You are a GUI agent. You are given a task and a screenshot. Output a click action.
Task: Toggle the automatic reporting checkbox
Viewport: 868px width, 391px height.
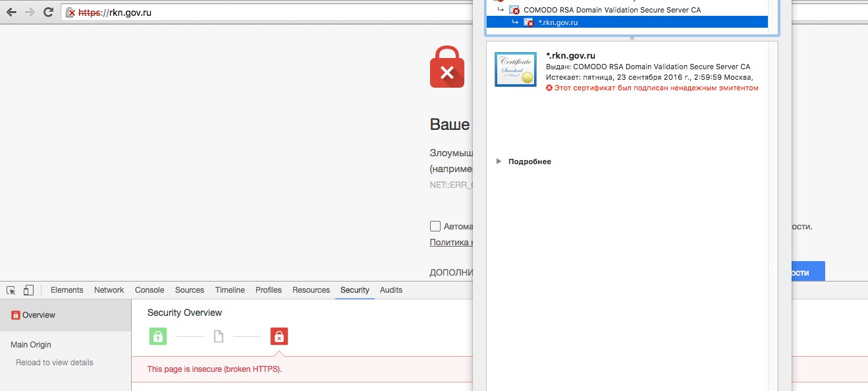click(435, 226)
